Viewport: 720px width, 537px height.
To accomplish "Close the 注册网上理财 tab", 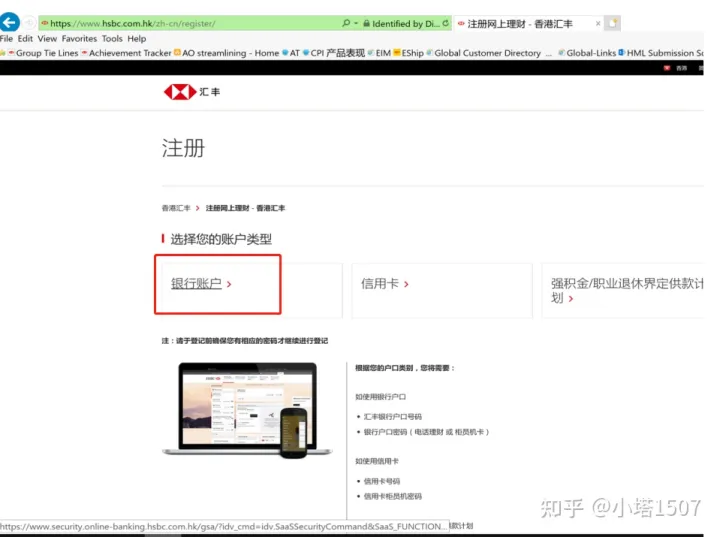I will [597, 23].
